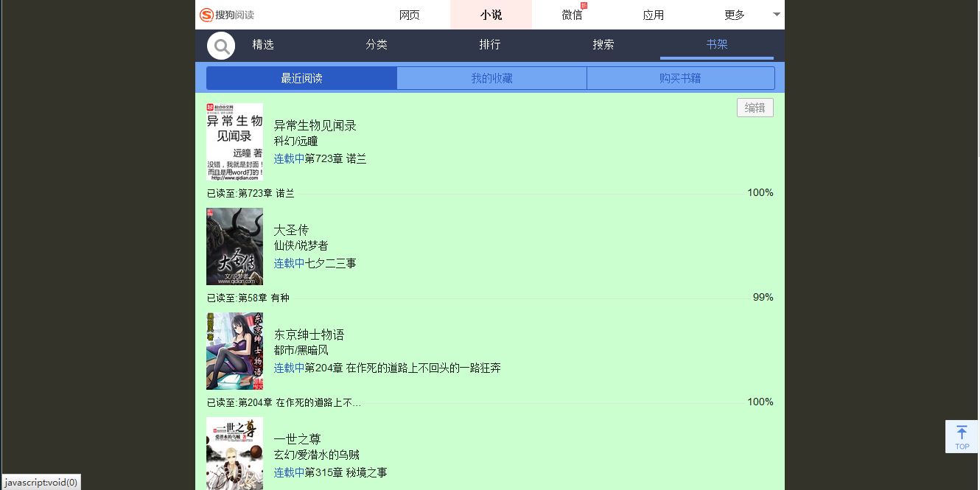The width and height of the screenshot is (980, 490).
Task: Click 连载中 link under 东京绅士物语
Action: (290, 368)
